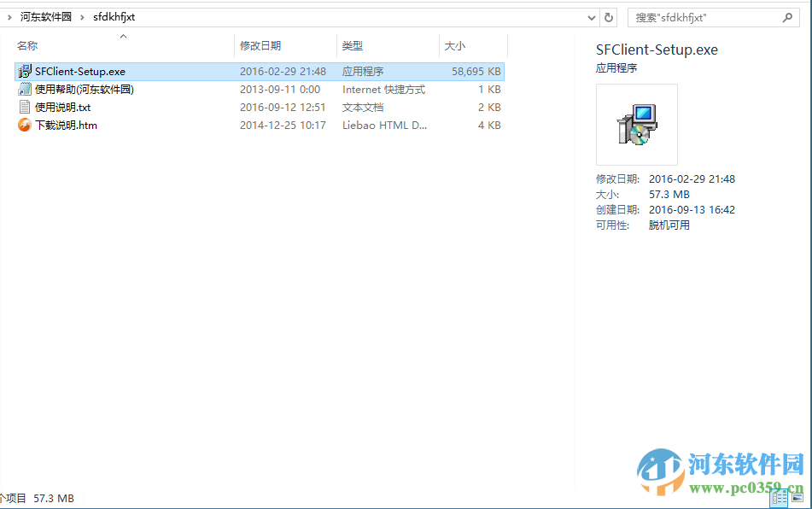The image size is (812, 509).
Task: Click the 2 KB size cell
Action: click(x=489, y=108)
